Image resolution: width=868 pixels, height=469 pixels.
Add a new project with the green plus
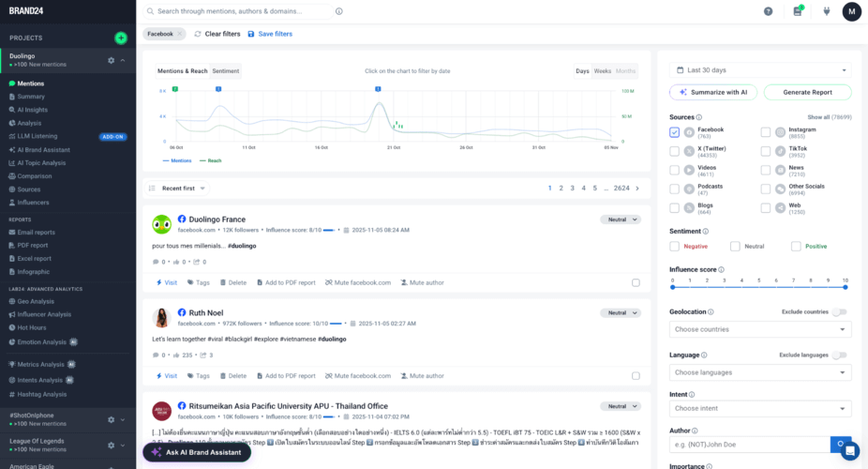(x=121, y=38)
